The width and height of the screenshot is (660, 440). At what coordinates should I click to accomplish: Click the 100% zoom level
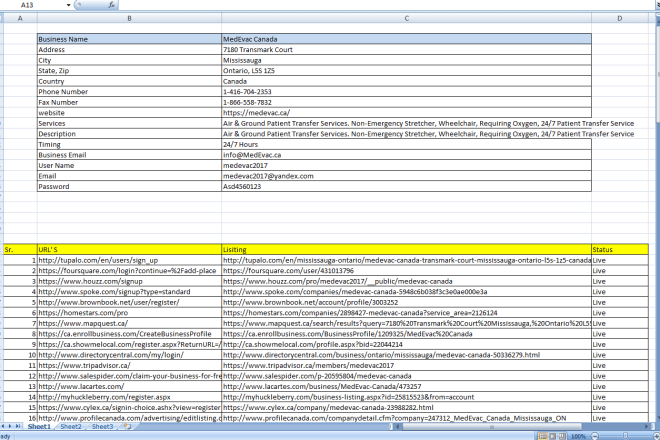point(579,437)
